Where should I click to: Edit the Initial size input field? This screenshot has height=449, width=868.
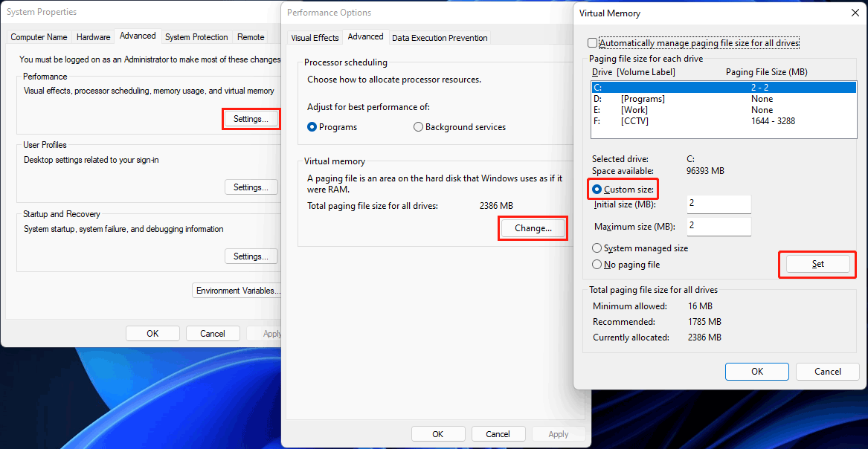click(718, 204)
